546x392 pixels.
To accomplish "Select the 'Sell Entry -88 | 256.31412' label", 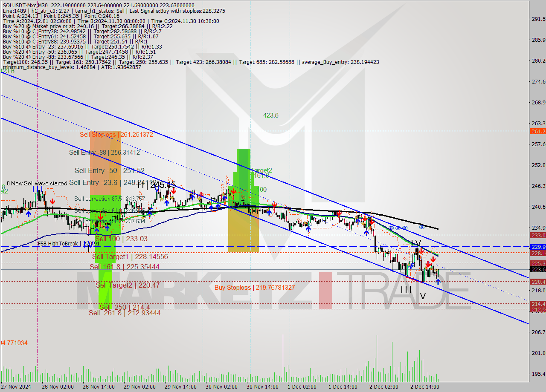I will point(105,152).
